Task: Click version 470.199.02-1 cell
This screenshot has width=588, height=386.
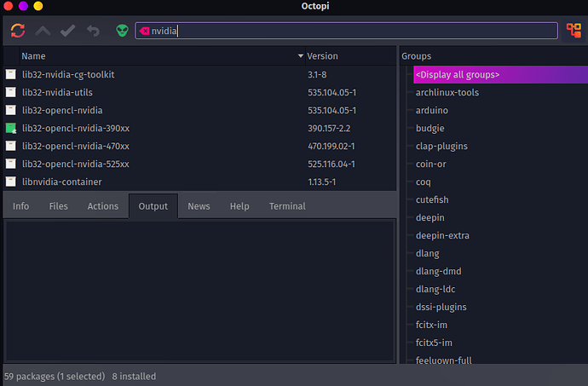Action: coord(331,146)
